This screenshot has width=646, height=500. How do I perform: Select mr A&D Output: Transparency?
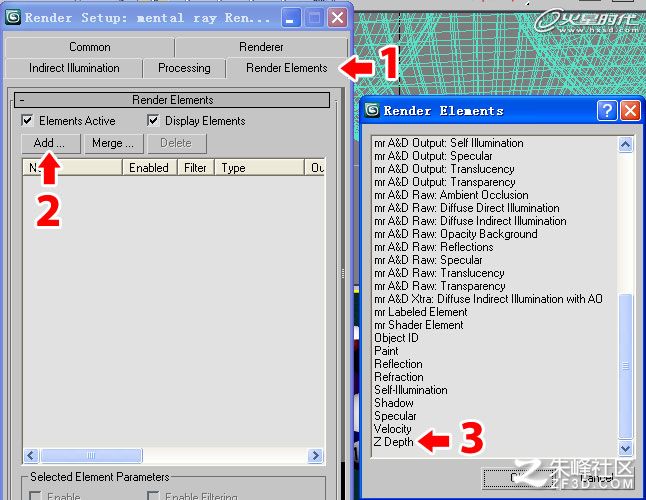[445, 182]
